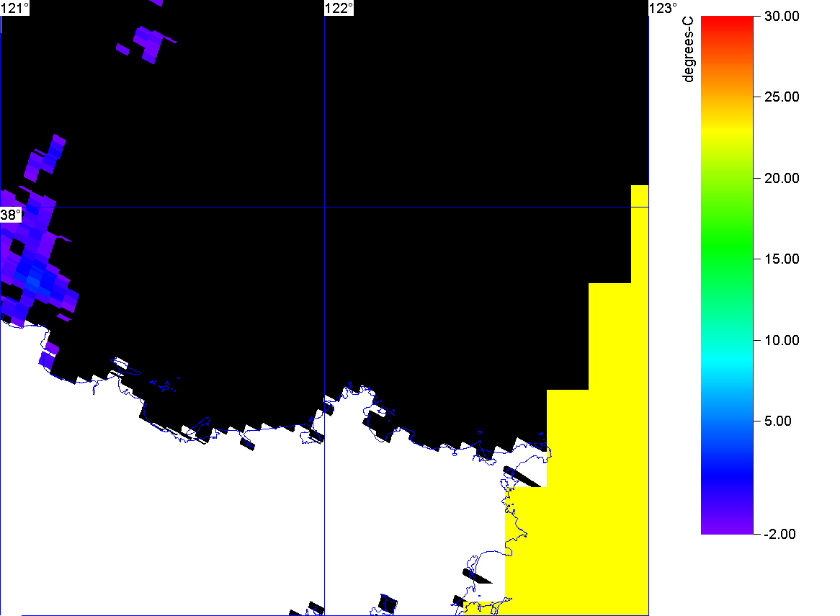Click the 121° longitude label

(15, 8)
